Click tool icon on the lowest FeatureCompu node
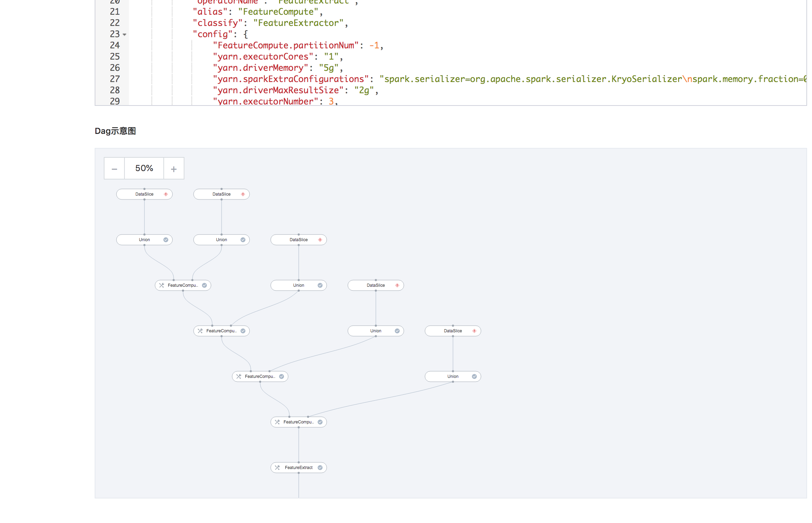This screenshot has height=523, width=812. pos(277,422)
